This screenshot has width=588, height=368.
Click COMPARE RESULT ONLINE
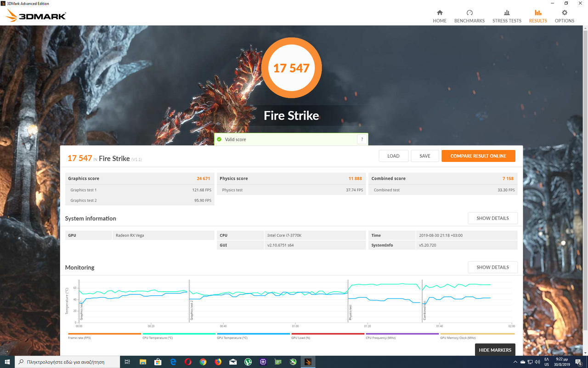[478, 156]
